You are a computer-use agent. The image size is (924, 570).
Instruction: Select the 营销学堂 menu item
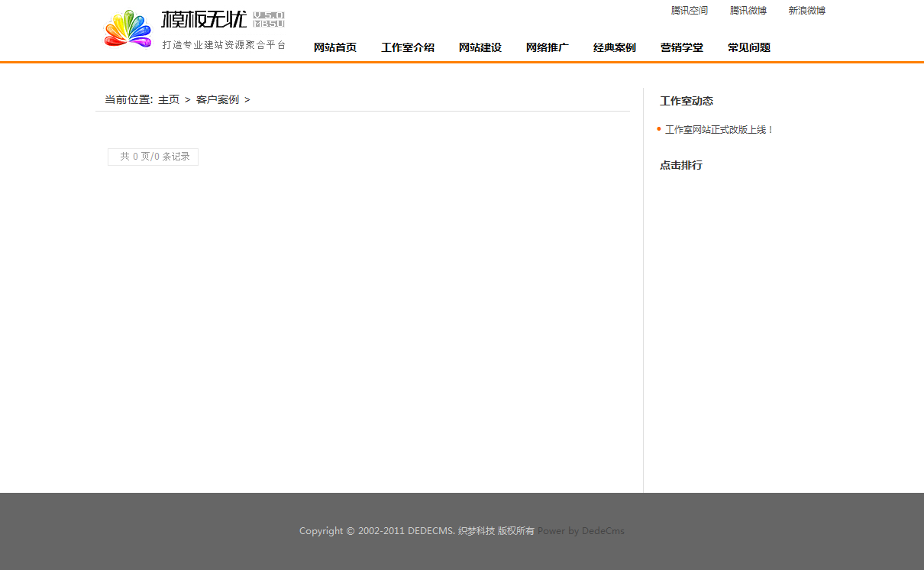pos(681,47)
